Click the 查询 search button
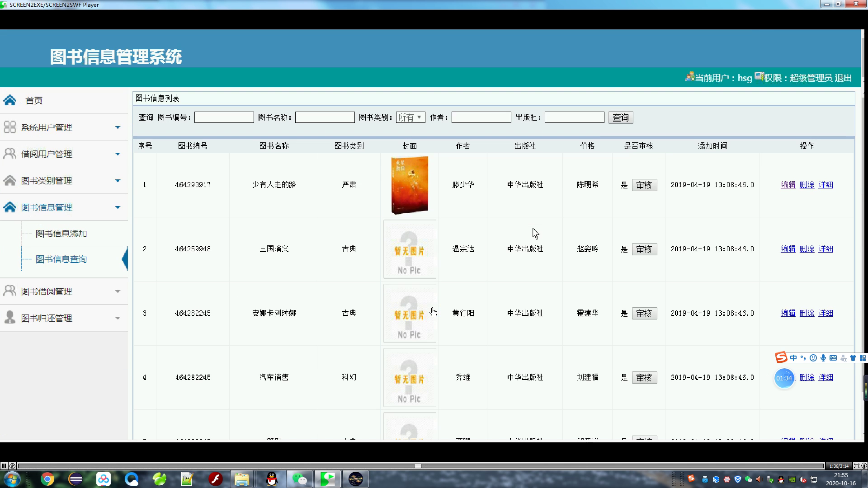The width and height of the screenshot is (868, 488). coord(620,117)
